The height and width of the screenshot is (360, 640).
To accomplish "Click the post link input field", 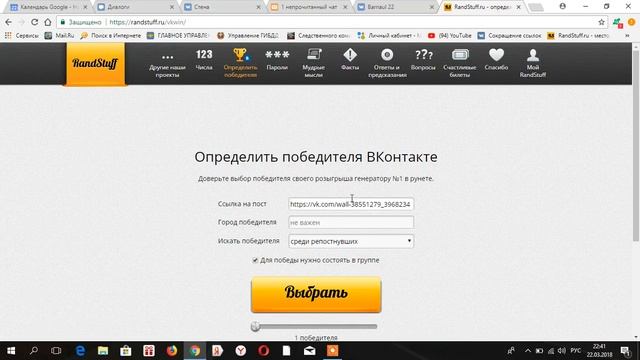I will click(x=351, y=204).
